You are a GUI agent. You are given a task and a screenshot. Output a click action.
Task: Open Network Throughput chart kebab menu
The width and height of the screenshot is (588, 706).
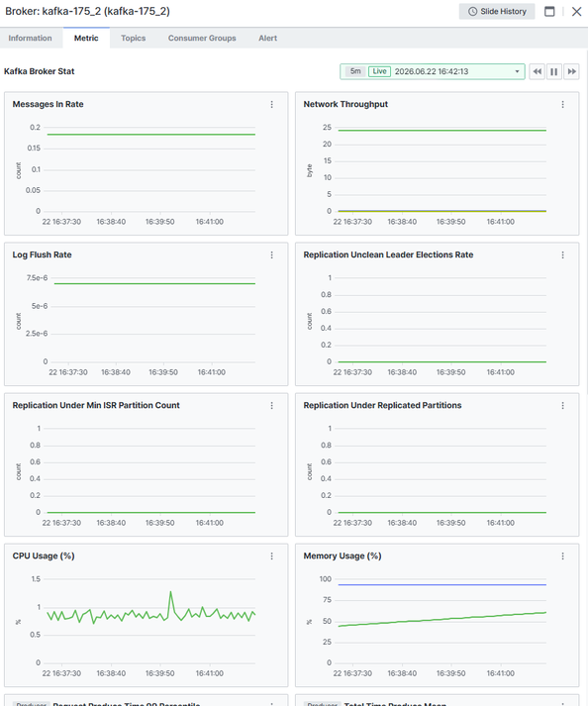pos(562,104)
